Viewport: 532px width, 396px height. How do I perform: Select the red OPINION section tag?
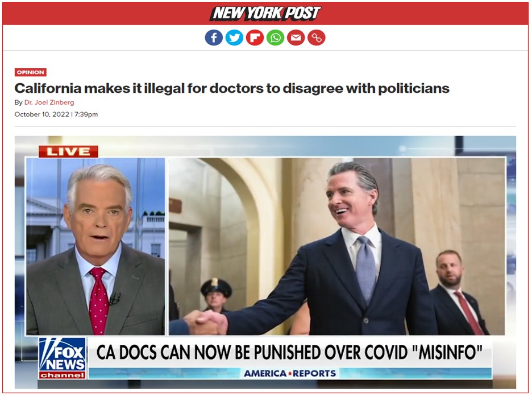31,72
